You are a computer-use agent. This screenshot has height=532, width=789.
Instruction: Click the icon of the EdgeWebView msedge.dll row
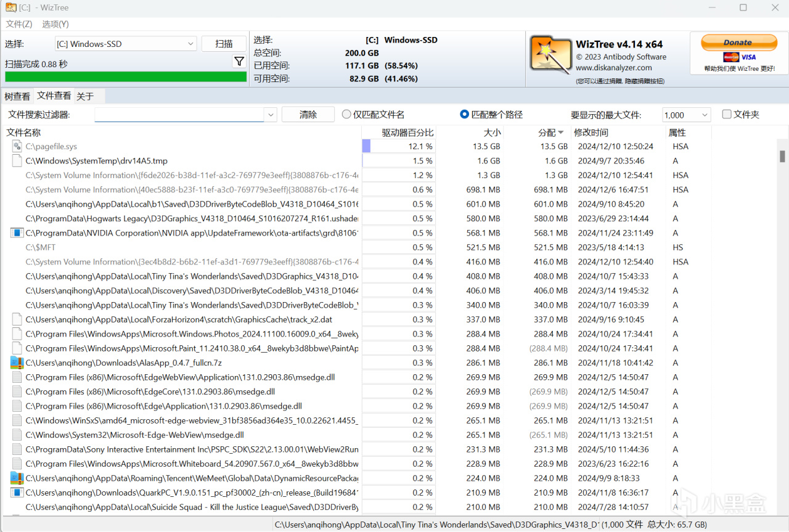coord(17,377)
